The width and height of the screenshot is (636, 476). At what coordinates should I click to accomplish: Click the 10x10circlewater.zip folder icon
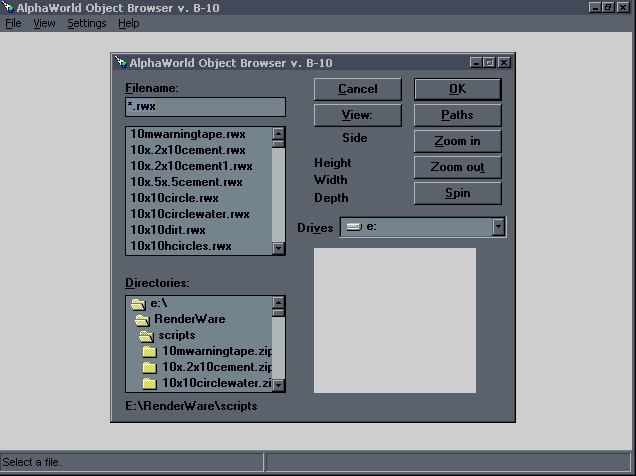[x=149, y=384]
